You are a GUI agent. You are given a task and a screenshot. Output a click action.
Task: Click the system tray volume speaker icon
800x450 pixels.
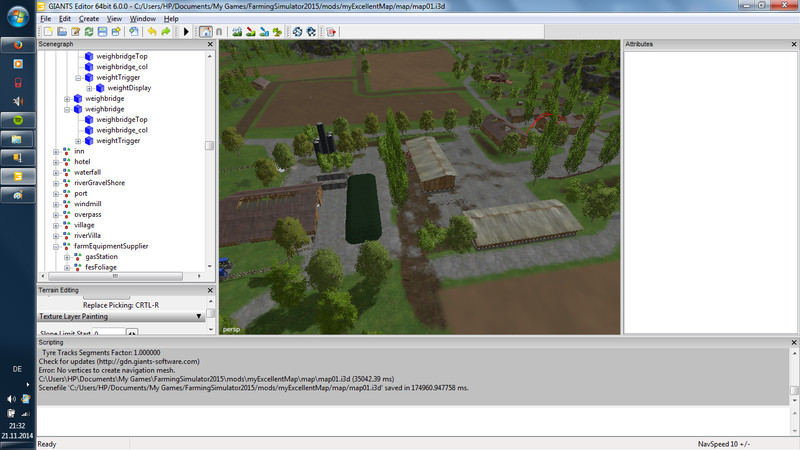point(11,399)
